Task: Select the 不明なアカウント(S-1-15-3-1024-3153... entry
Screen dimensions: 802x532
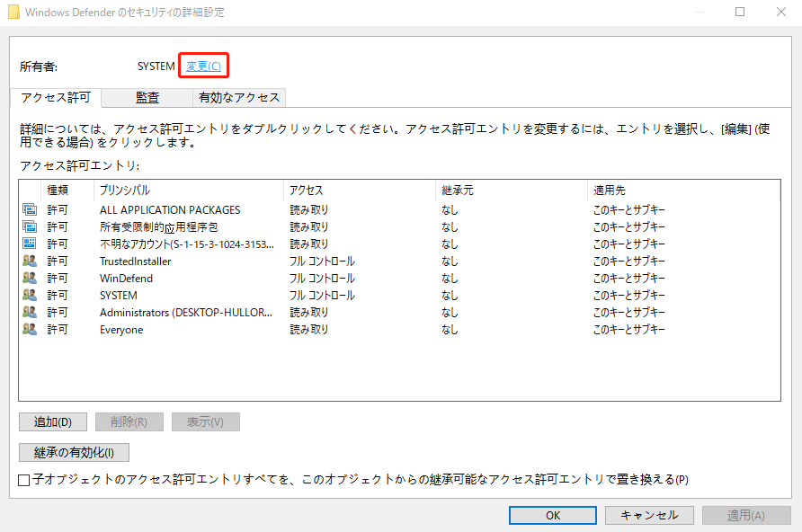Action: [x=187, y=244]
